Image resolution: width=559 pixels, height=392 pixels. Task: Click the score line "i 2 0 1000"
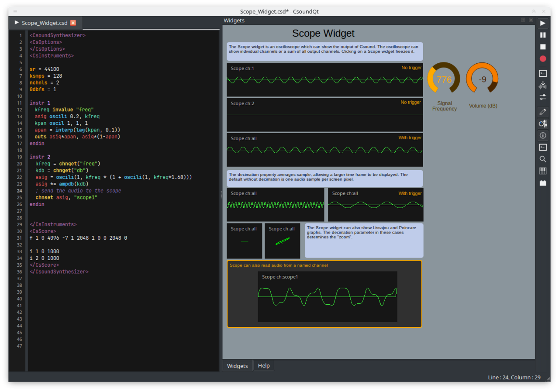pyautogui.click(x=45, y=258)
